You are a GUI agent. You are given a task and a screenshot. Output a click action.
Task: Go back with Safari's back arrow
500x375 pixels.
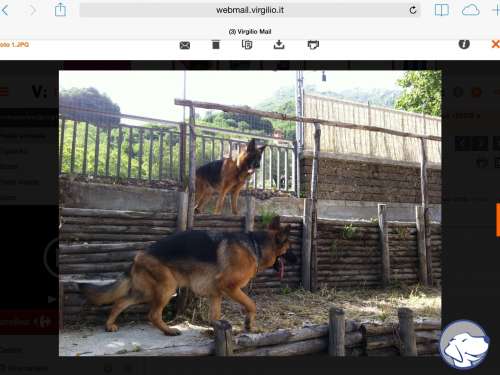5,10
